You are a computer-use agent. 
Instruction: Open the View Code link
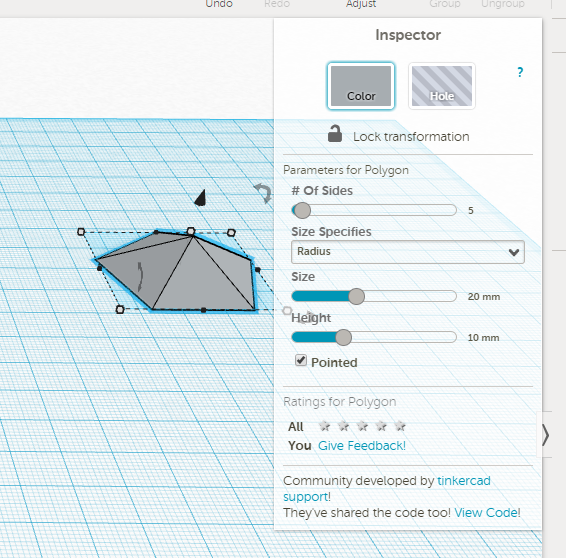[x=486, y=513]
